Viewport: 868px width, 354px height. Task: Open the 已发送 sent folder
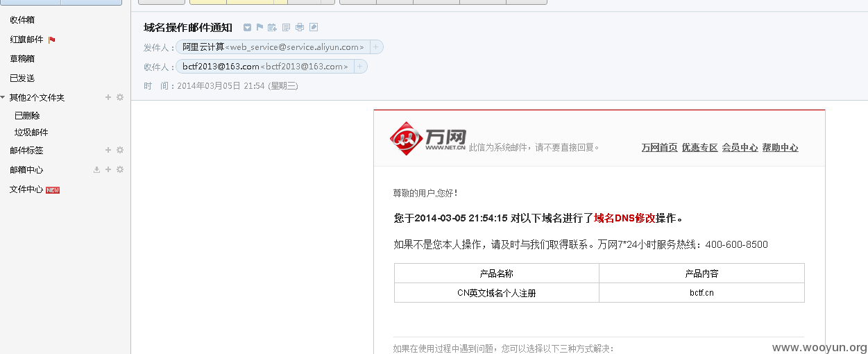coord(22,78)
